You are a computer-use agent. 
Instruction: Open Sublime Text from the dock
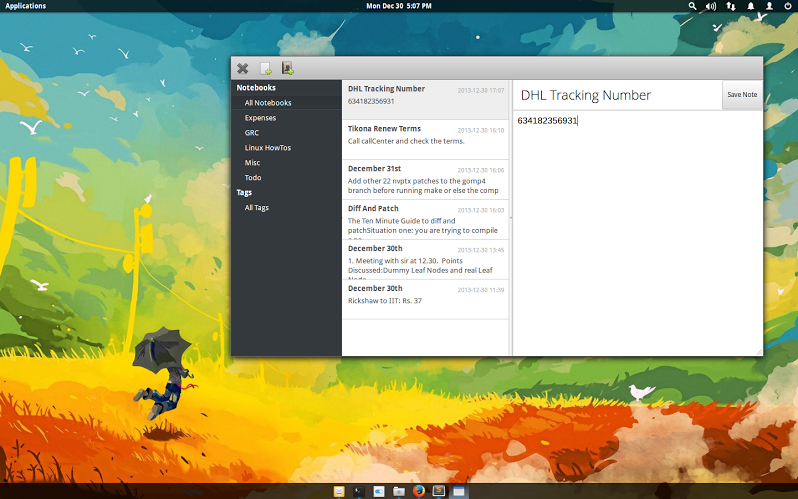tap(439, 491)
